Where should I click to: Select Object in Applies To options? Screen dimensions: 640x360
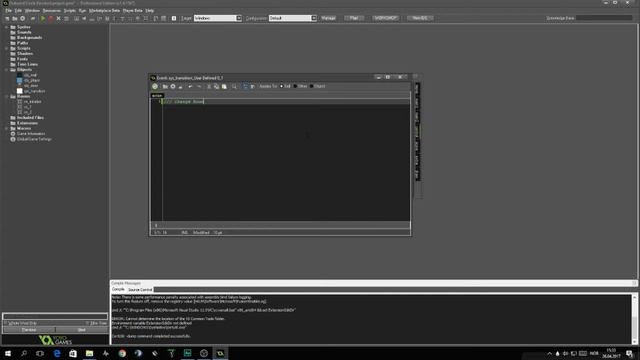tap(318, 87)
